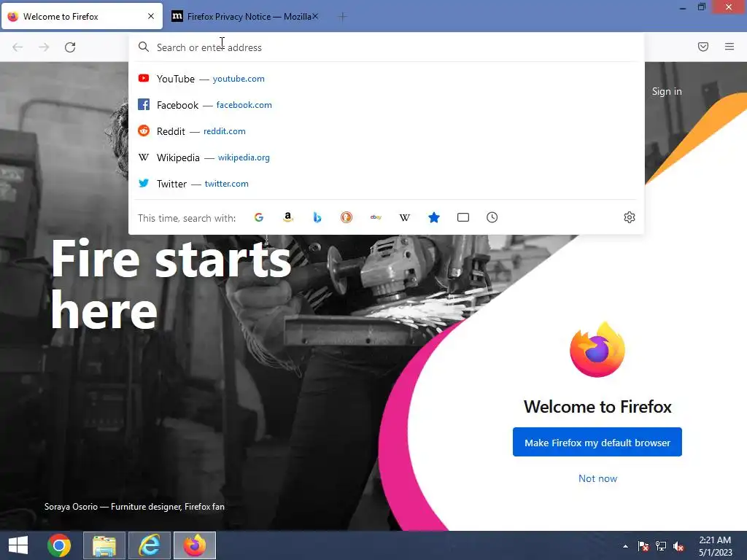Open a new tab with plus button
This screenshot has height=560, width=747.
coord(342,17)
